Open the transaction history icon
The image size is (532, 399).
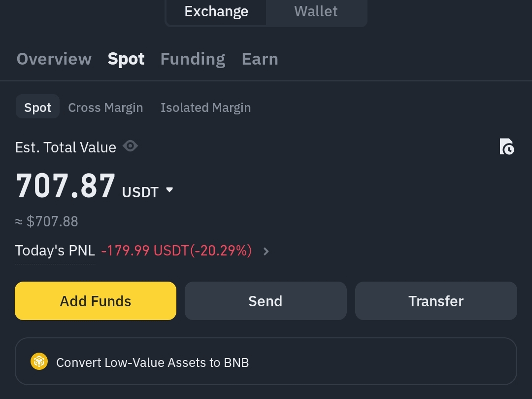pos(507,146)
